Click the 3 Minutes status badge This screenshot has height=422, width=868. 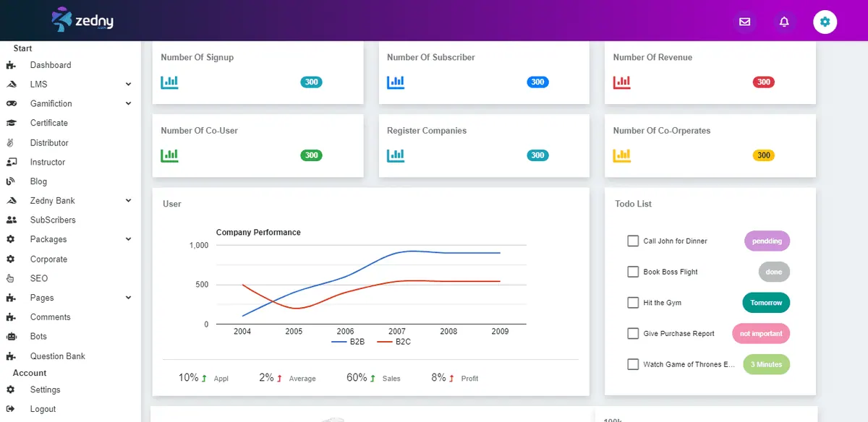[x=766, y=365]
